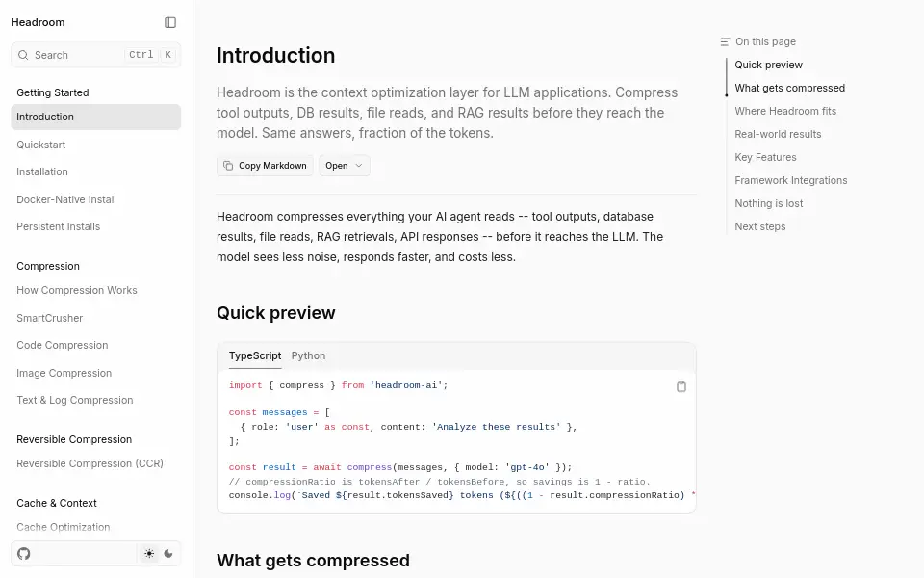This screenshot has width=924, height=578.
Task: Select the TypeScript code tab
Action: pyautogui.click(x=255, y=355)
